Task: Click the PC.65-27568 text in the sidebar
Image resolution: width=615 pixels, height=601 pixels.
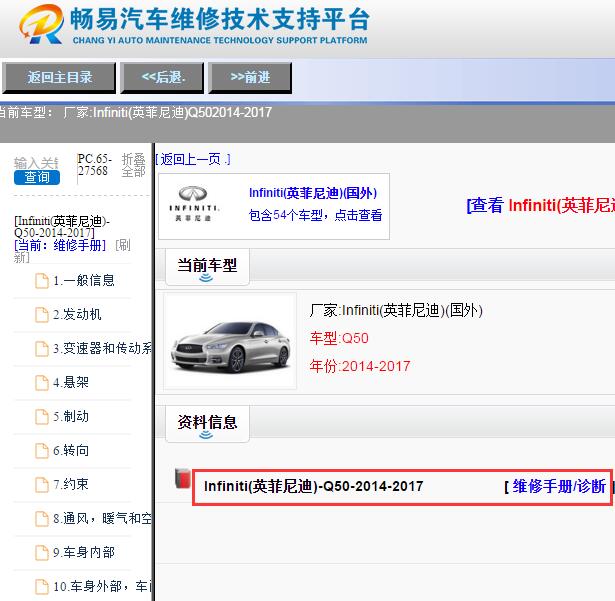Action: (x=94, y=165)
